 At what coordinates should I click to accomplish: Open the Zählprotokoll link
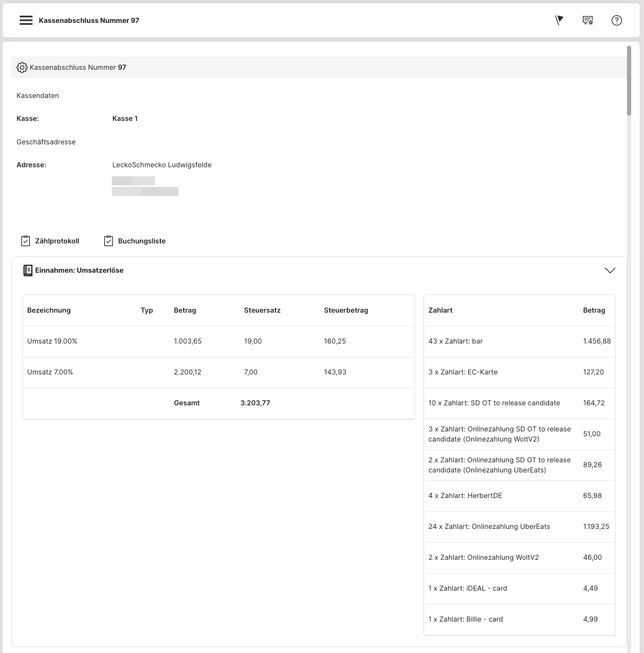[x=57, y=241]
